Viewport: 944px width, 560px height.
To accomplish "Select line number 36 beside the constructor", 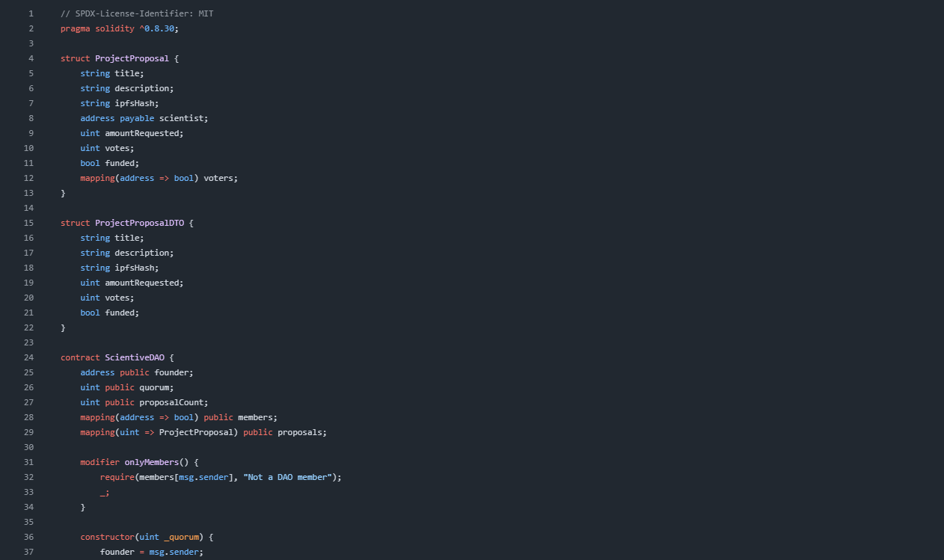I will [28, 537].
